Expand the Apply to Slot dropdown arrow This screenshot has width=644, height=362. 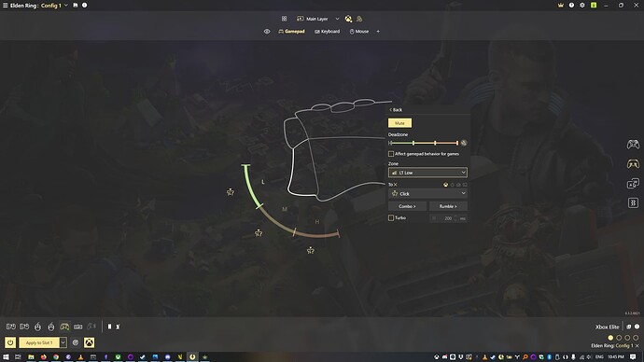(x=63, y=342)
